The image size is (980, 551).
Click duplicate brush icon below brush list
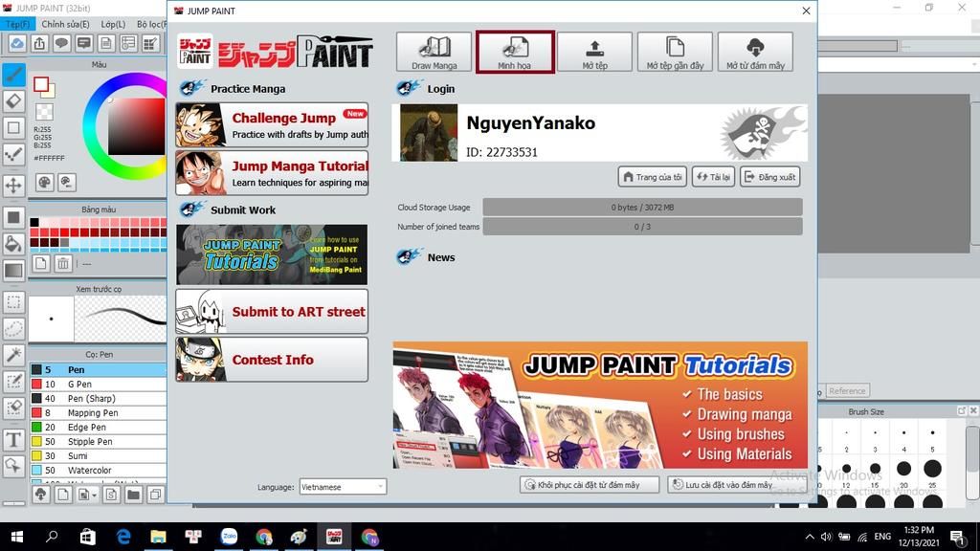point(156,495)
